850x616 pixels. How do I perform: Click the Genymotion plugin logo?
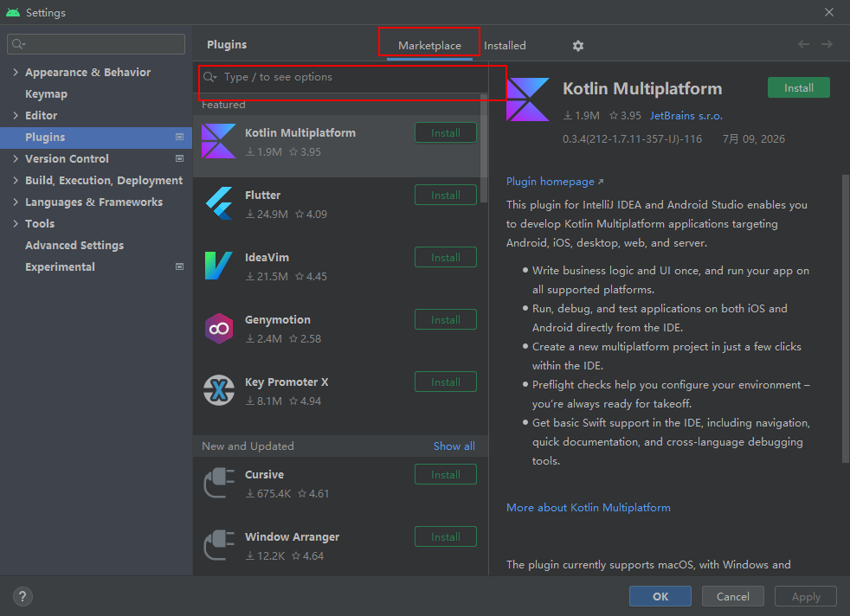pyautogui.click(x=218, y=328)
